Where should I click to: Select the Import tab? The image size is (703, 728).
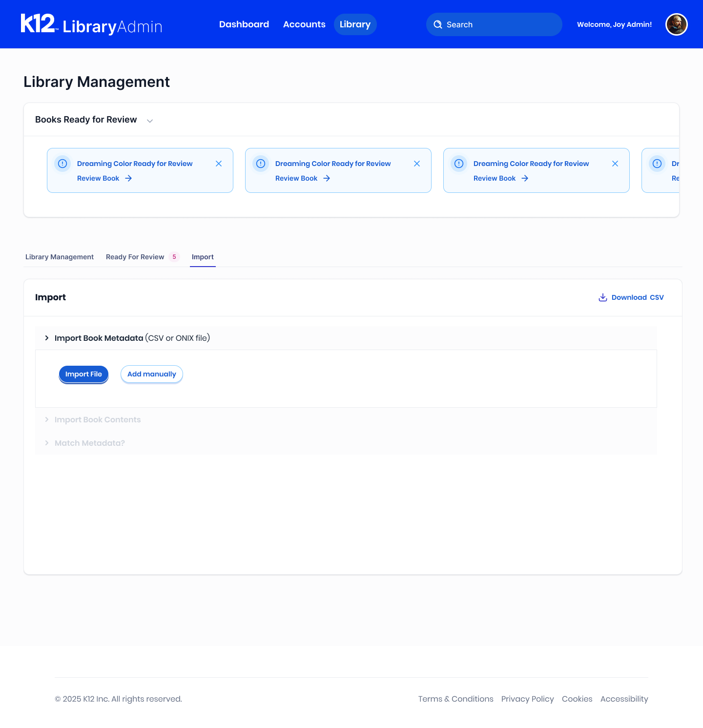pos(203,257)
